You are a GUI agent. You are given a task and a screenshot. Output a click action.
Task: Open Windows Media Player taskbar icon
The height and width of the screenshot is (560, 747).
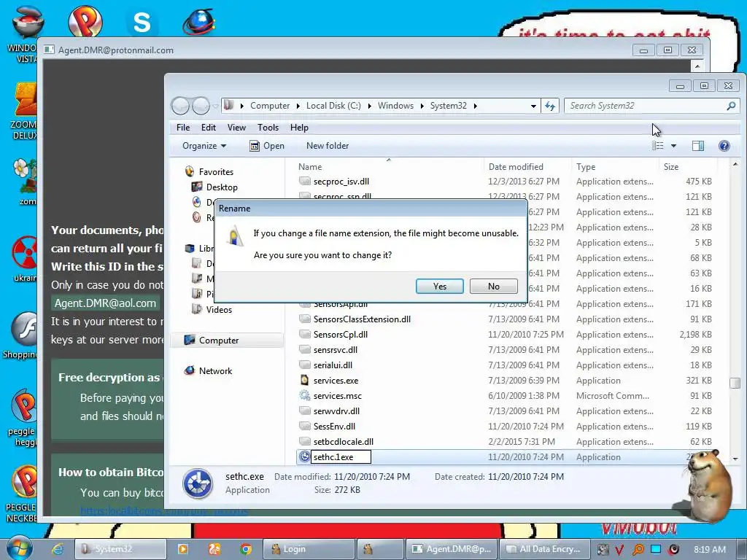(x=182, y=549)
